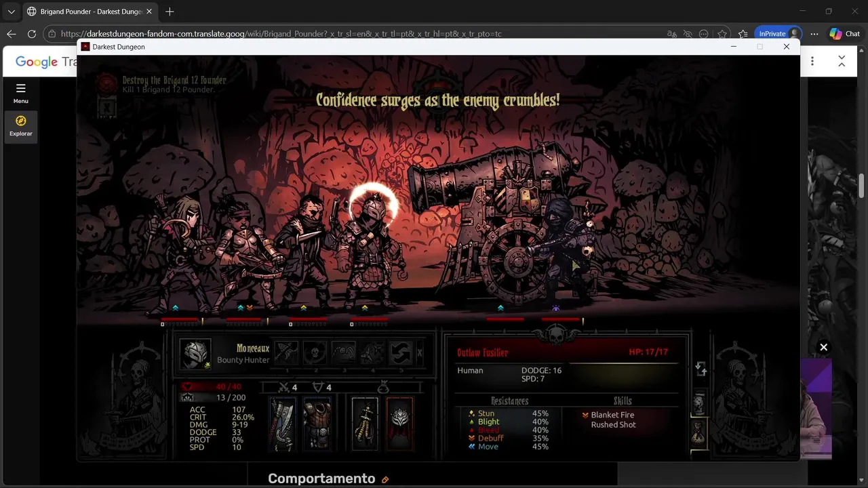Close the video overlay with white X
This screenshot has width=868, height=488.
823,347
